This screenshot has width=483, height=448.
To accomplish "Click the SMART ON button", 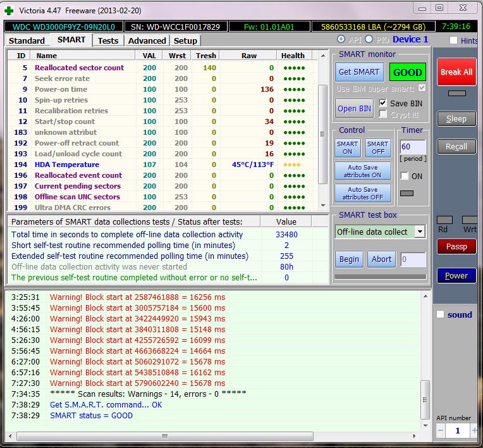I will (348, 147).
